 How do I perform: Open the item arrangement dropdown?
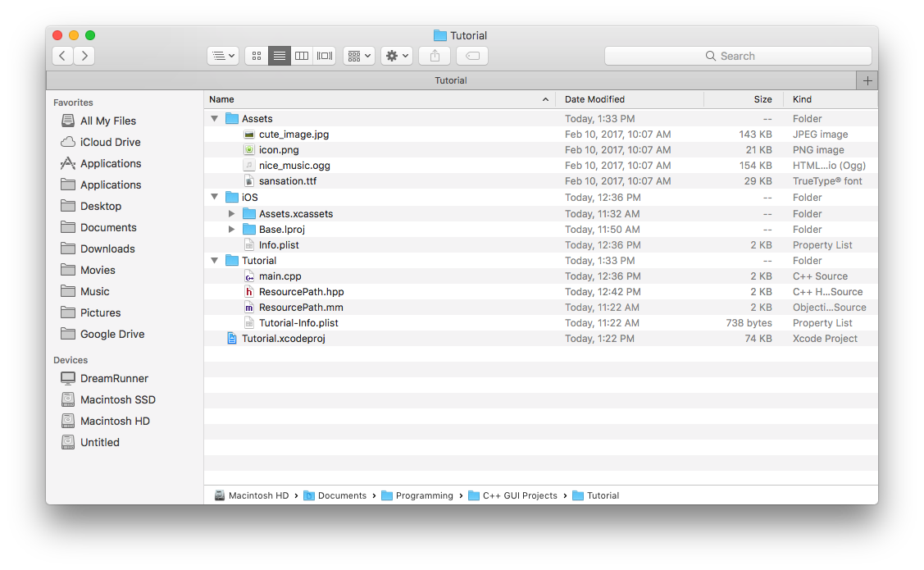(358, 55)
